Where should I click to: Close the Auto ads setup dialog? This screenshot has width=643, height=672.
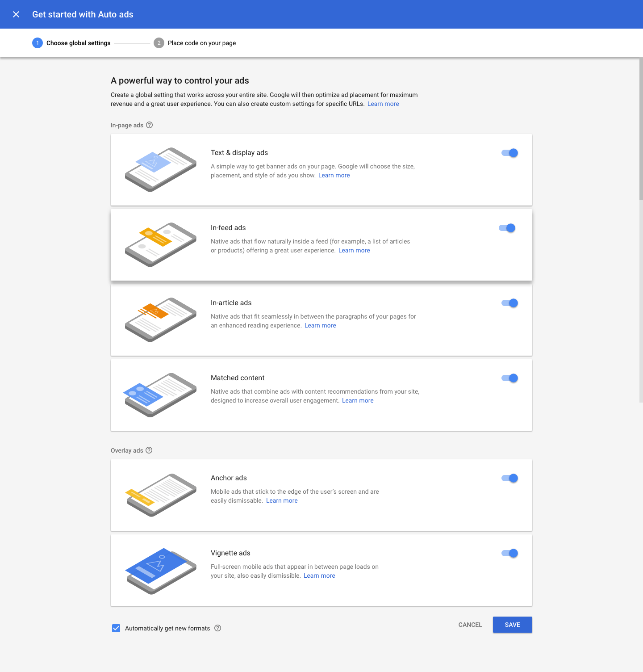[x=16, y=14]
